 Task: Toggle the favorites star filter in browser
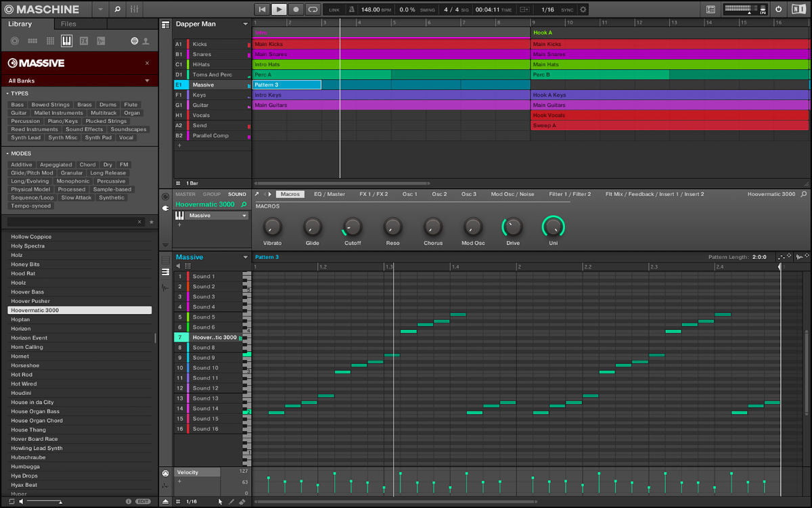pos(151,222)
